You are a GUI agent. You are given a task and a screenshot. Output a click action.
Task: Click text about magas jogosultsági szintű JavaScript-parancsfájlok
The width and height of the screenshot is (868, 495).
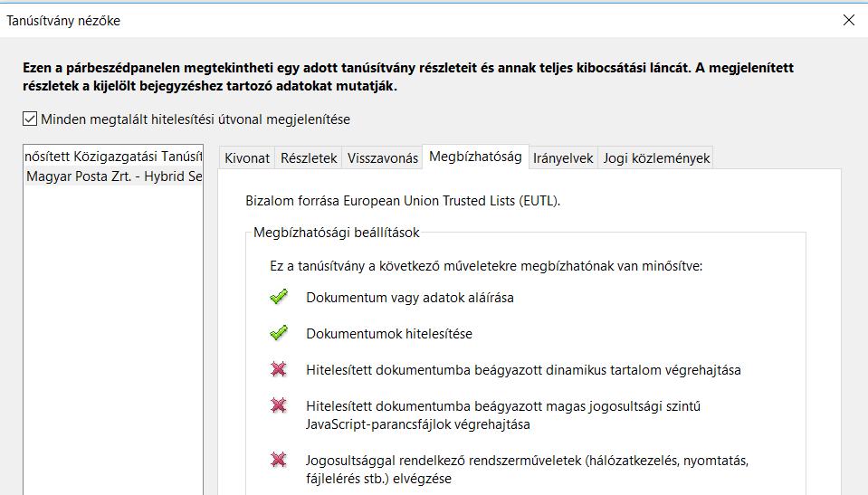(x=503, y=415)
